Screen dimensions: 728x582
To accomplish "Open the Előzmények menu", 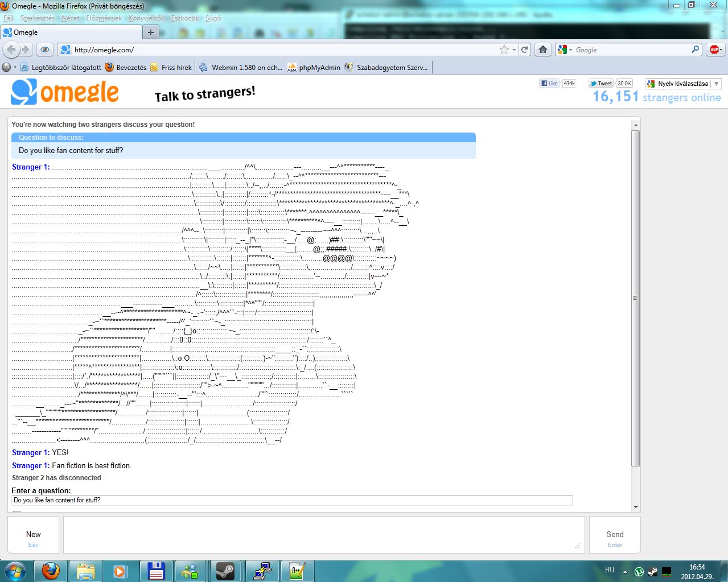I will [104, 18].
